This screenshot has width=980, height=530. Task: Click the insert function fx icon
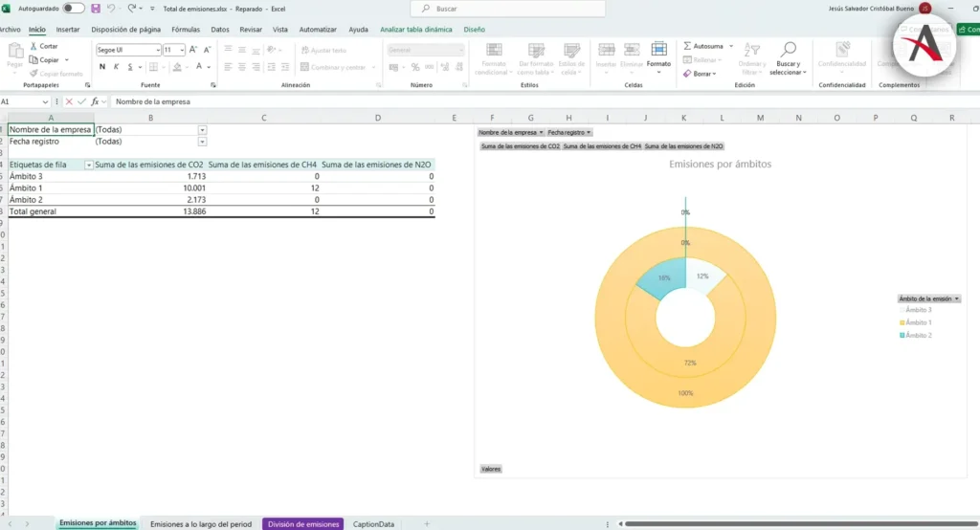pos(95,101)
